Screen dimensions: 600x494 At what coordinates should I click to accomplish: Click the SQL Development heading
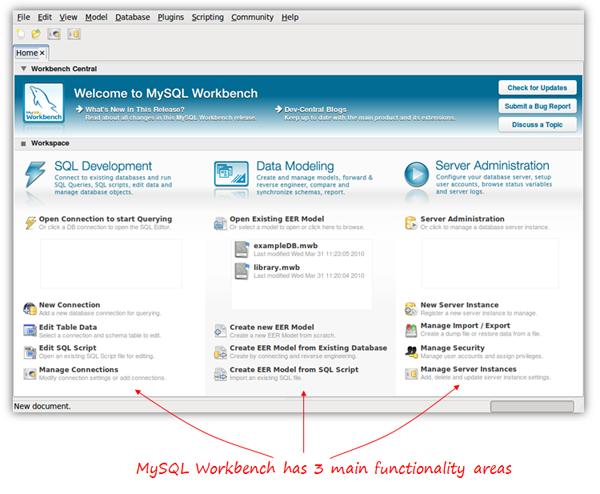(103, 166)
